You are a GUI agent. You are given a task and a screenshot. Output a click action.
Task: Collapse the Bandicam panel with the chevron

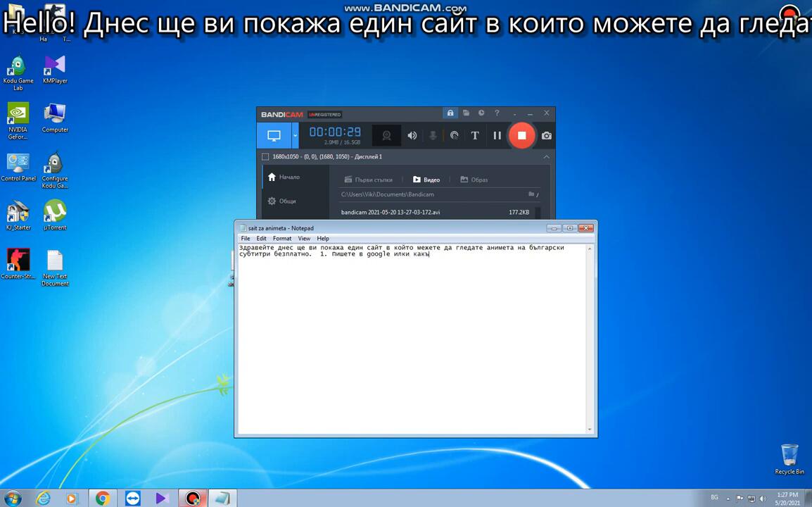(546, 157)
